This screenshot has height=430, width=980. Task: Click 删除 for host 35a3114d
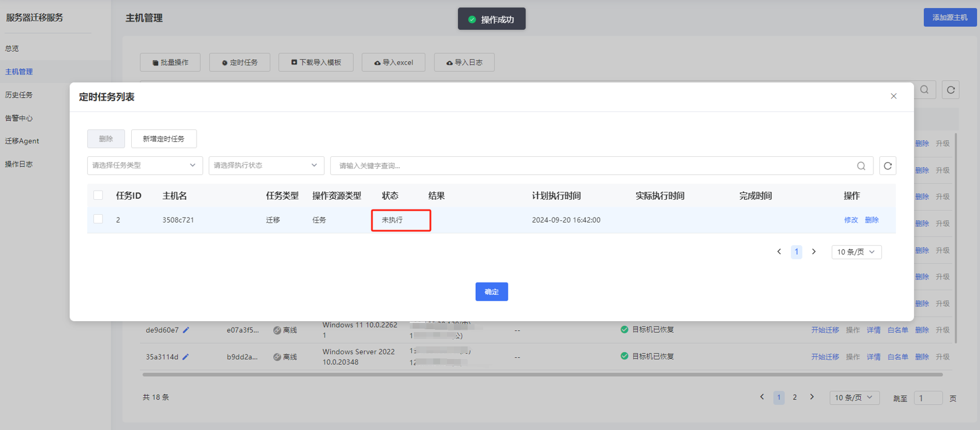(x=922, y=357)
